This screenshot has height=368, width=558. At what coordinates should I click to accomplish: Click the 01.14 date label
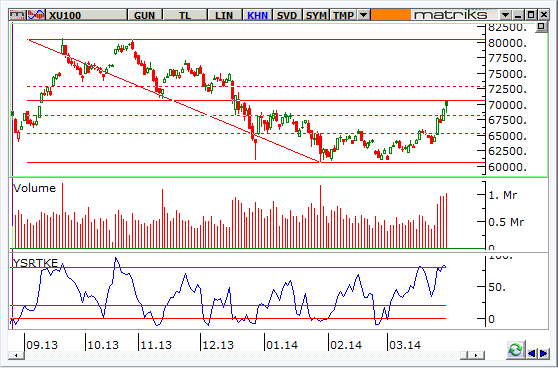(282, 345)
